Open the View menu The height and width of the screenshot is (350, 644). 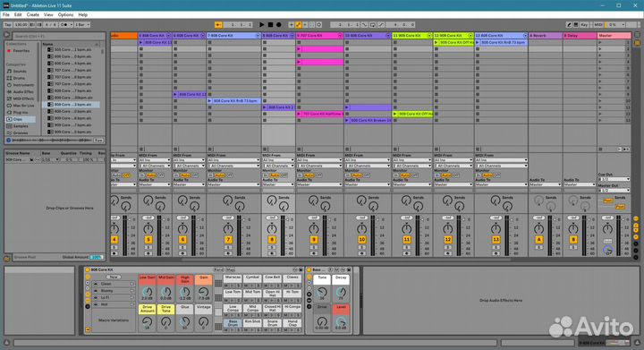[48, 14]
